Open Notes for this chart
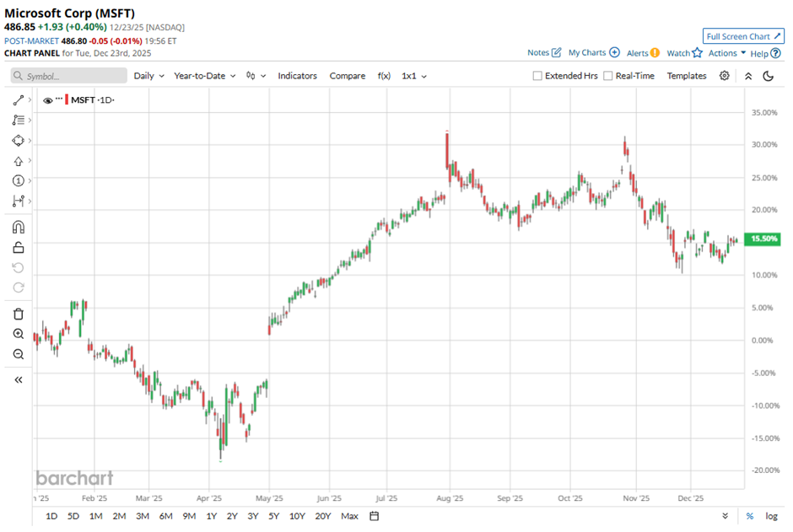The height and width of the screenshot is (532, 793). (x=544, y=52)
